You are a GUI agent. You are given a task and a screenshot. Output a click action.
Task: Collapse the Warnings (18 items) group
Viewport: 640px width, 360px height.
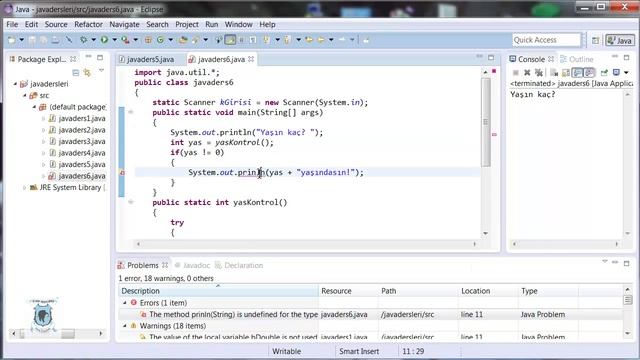(x=125, y=326)
